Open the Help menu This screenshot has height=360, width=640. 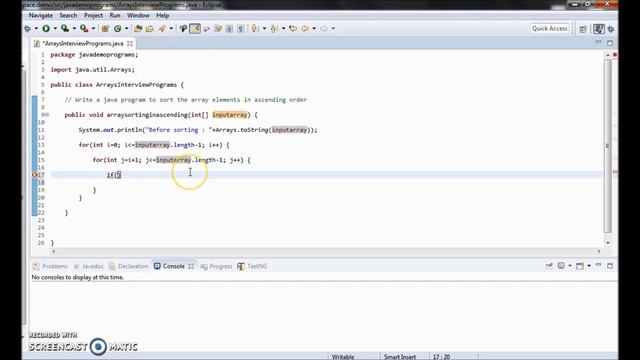click(162, 16)
